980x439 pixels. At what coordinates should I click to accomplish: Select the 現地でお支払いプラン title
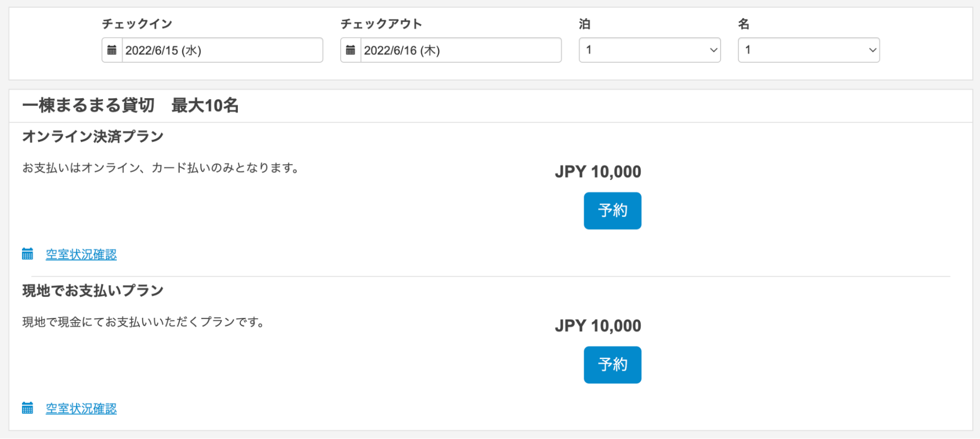[93, 290]
